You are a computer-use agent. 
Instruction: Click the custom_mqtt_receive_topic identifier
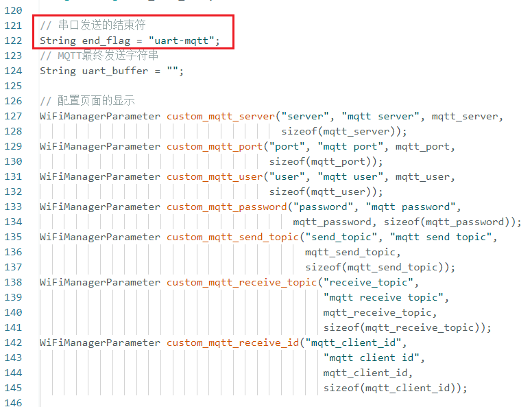(241, 282)
